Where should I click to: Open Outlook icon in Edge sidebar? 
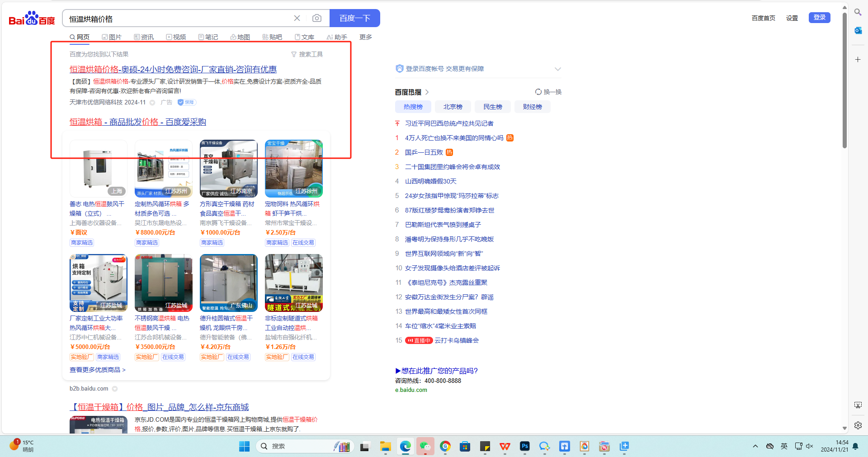(x=858, y=31)
